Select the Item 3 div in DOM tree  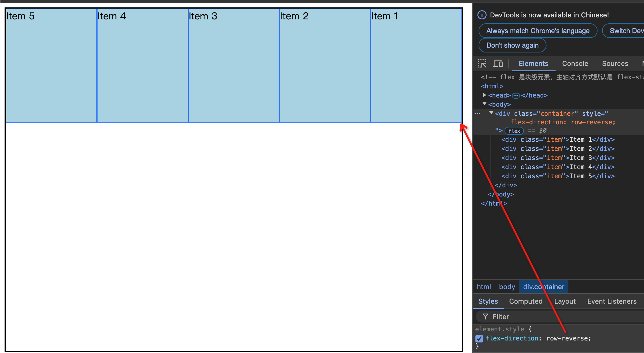click(x=558, y=158)
